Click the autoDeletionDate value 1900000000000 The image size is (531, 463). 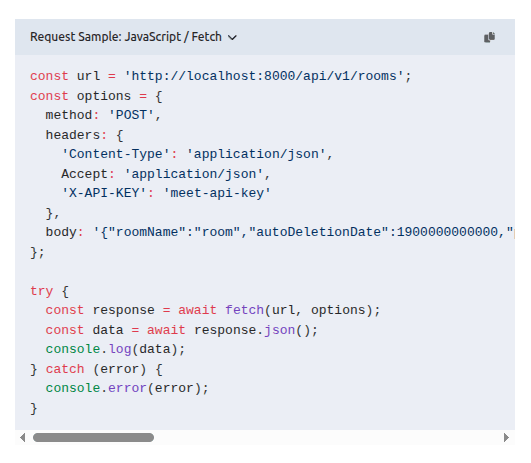pos(447,232)
